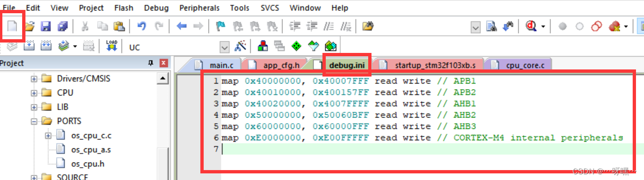Start the debug session with the red d icon
The image size is (644, 180).
531,26
